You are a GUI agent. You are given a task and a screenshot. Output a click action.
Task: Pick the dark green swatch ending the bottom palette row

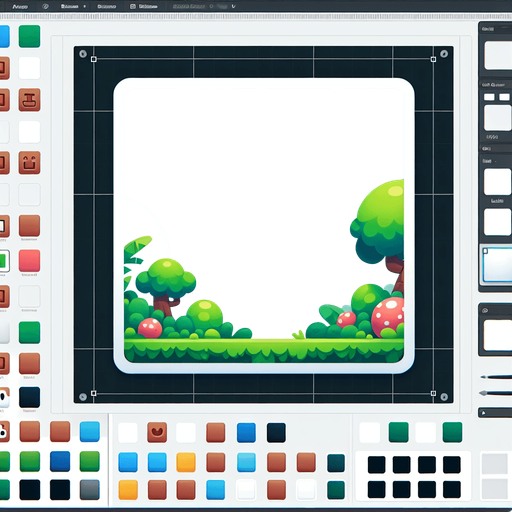336,490
